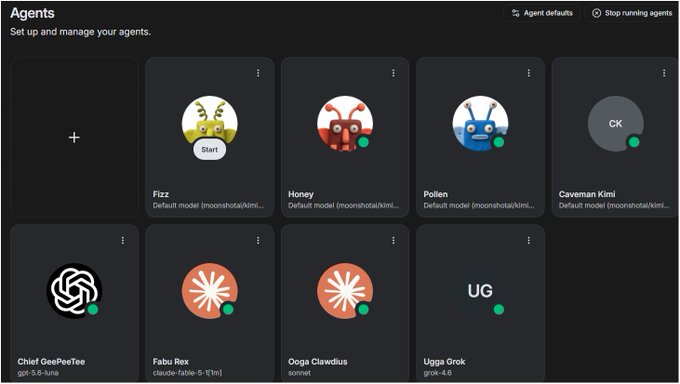The image size is (680, 384).
Task: Click the green status dot on Caveman Kimi
Action: [634, 142]
